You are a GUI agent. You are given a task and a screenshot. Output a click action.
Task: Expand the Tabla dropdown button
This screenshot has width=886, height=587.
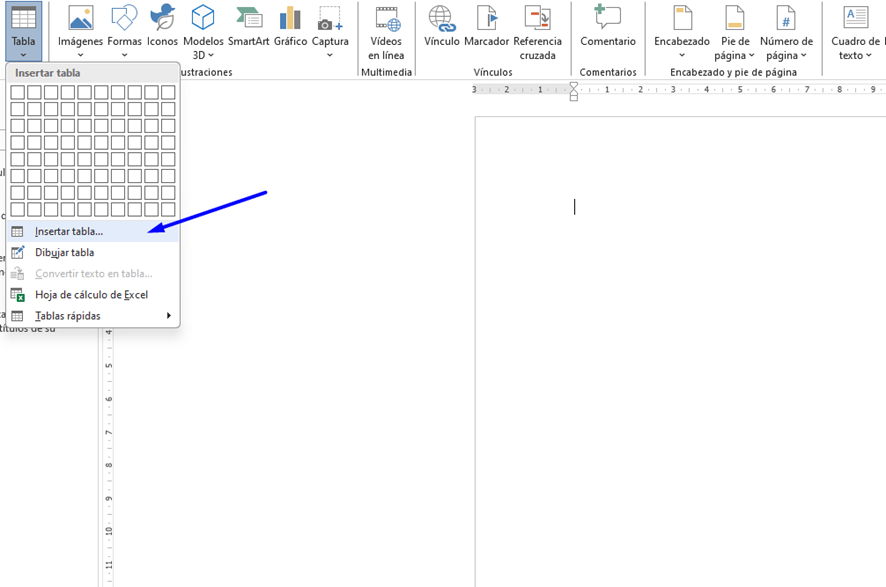pos(23,32)
